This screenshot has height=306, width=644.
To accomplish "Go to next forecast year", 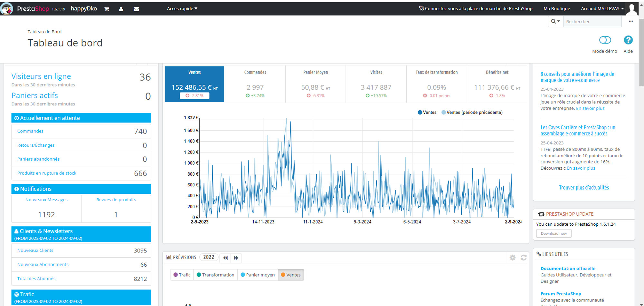I will (236, 258).
